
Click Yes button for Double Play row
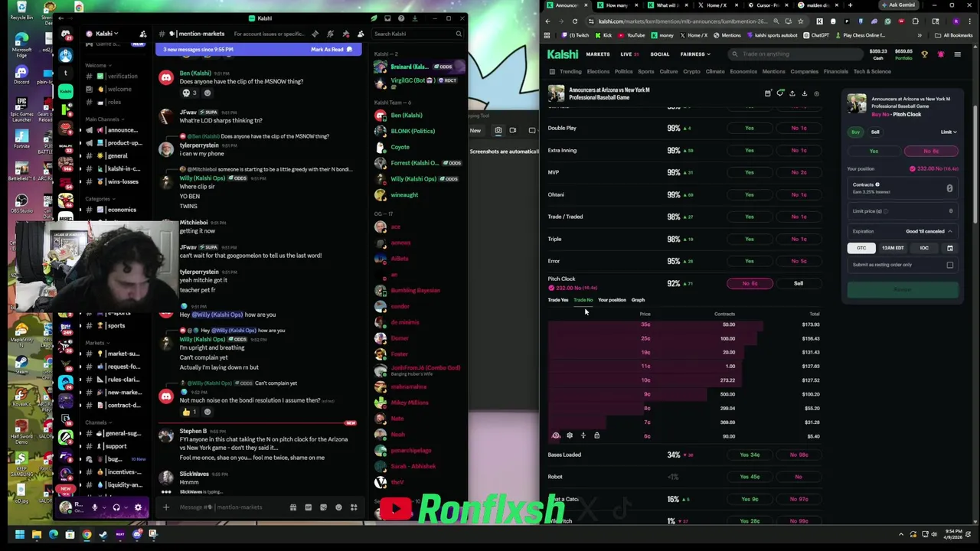click(750, 128)
